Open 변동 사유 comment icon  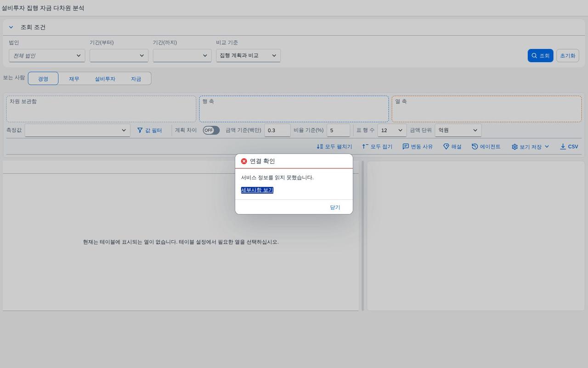click(406, 147)
